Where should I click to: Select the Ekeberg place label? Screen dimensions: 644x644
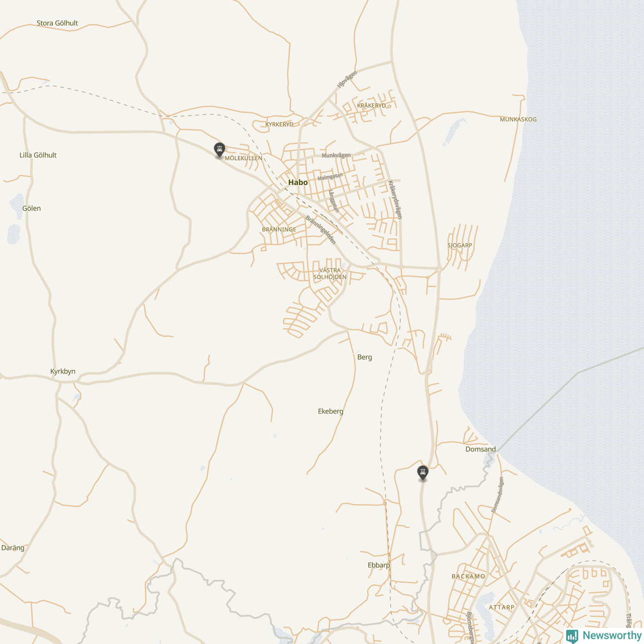(331, 412)
